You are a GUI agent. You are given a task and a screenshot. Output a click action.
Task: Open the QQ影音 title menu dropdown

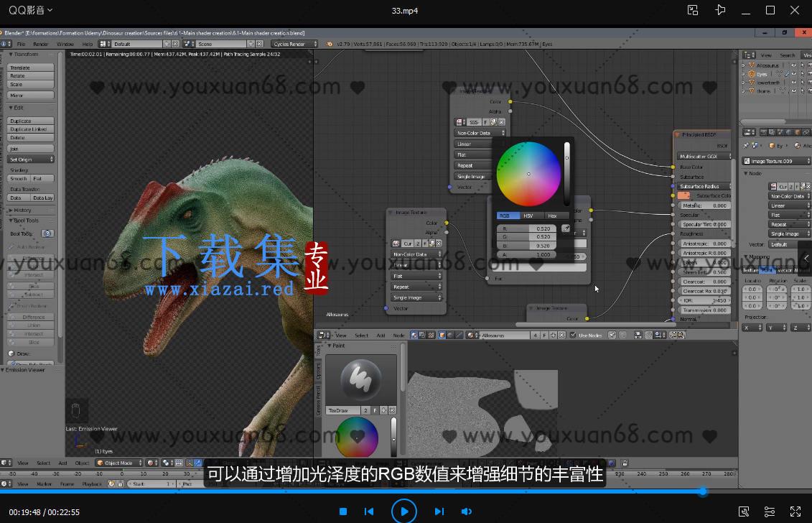tap(31, 10)
